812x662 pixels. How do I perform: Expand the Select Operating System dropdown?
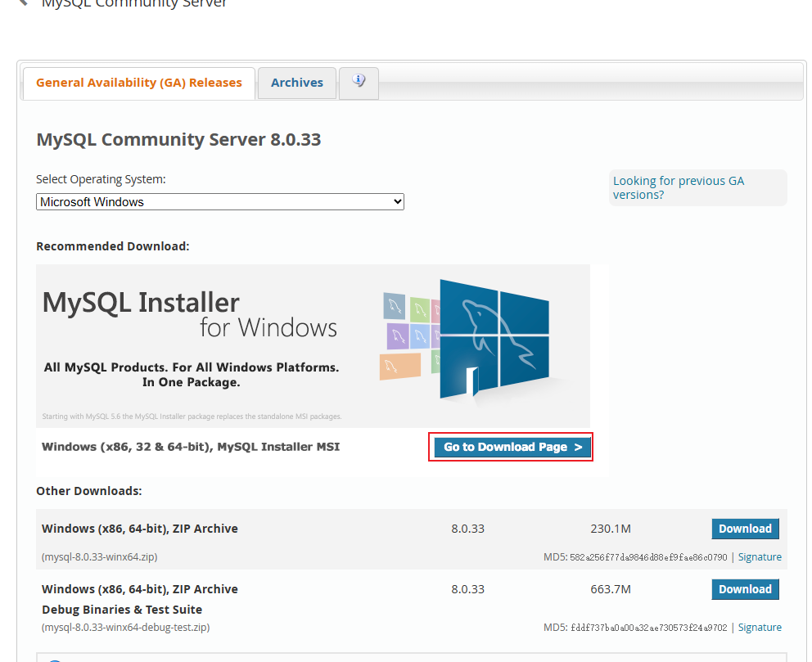(x=219, y=202)
